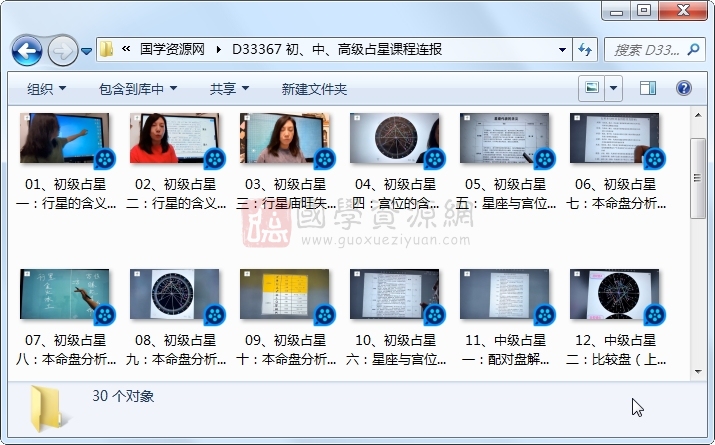
Task: Select 国学资源网 in the breadcrumb path
Action: 172,49
